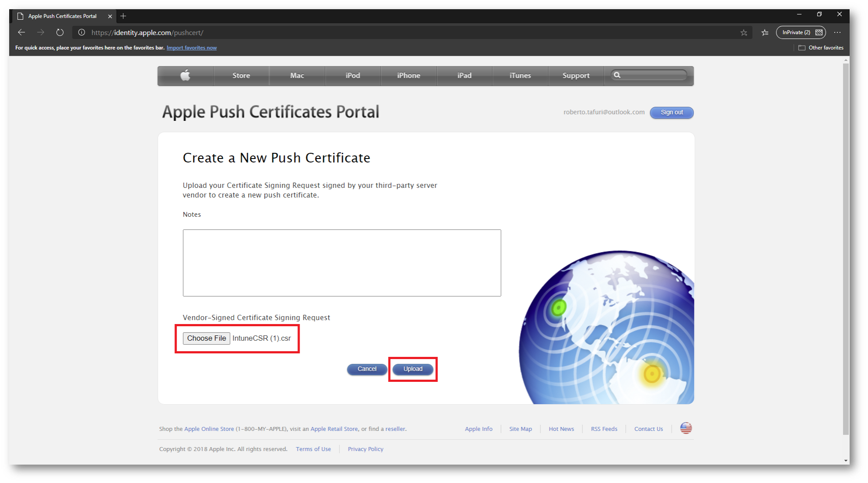The height and width of the screenshot is (483, 868).
Task: Open the Apple Info footer link
Action: tap(479, 429)
